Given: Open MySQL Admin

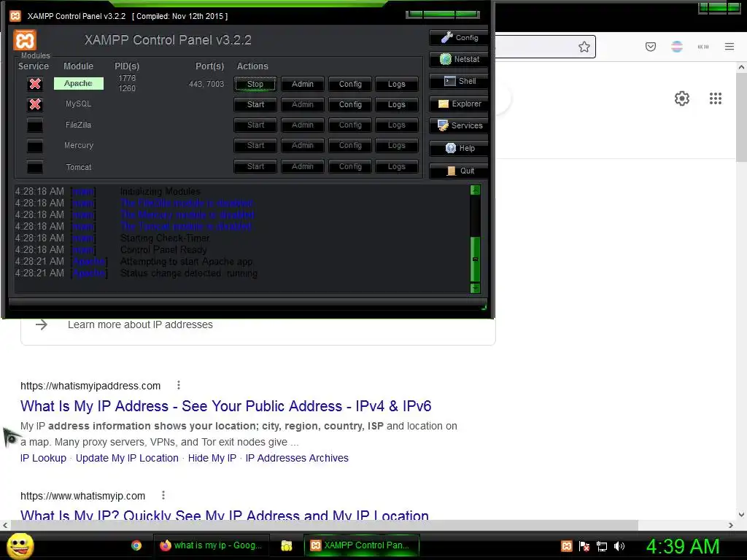Looking at the screenshot, I should coord(303,104).
